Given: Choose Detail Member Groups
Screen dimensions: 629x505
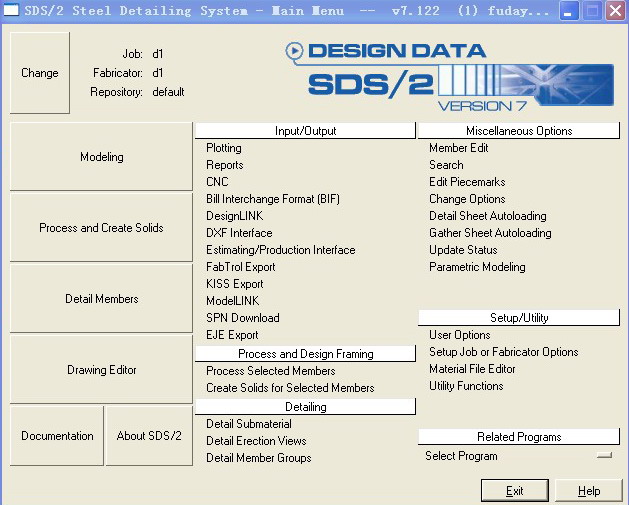Looking at the screenshot, I should click(259, 458).
